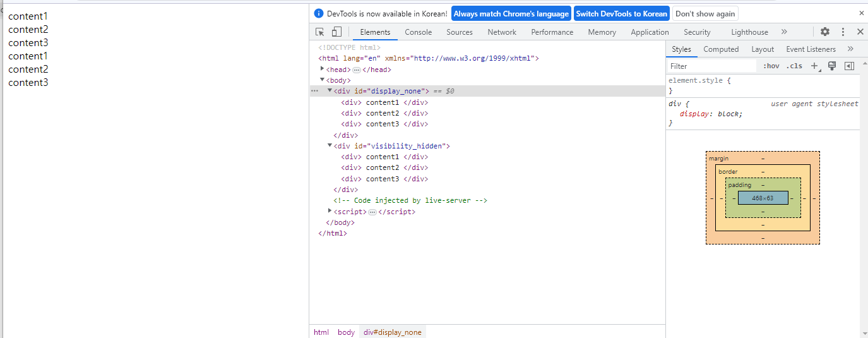Viewport: 868px width, 338px height.
Task: Expand the head element node
Action: [322, 69]
